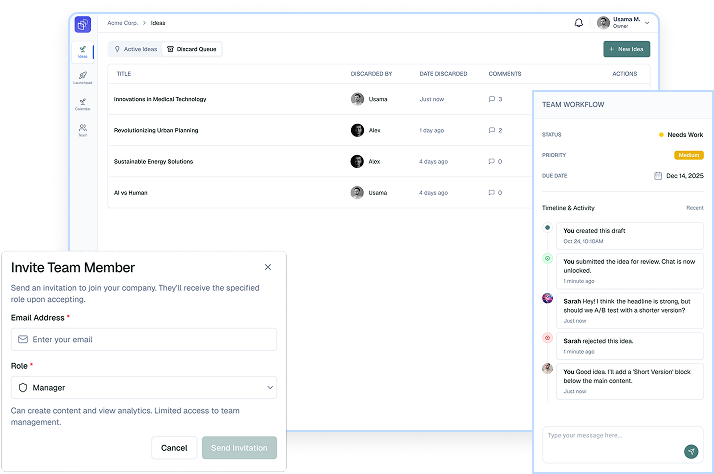Change the Recent activity filter
Image resolution: width=714 pixels, height=474 pixels.
[694, 208]
